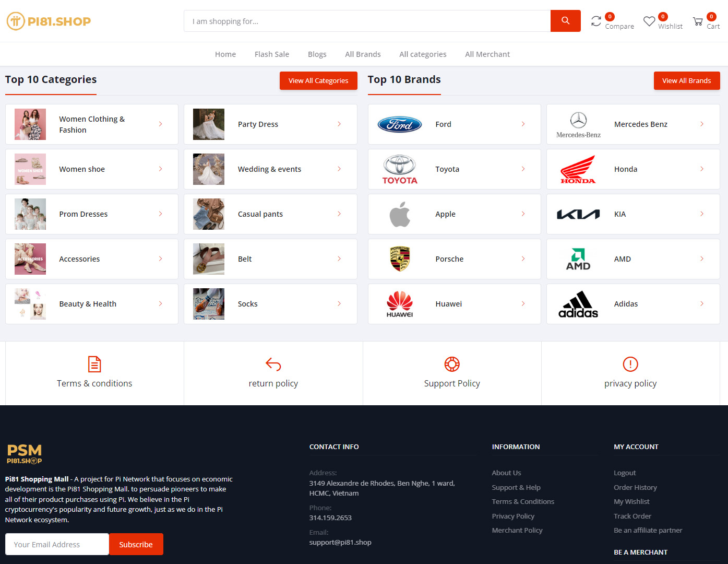This screenshot has height=564, width=728.
Task: Click the PSM footer logo
Action: pos(25,454)
